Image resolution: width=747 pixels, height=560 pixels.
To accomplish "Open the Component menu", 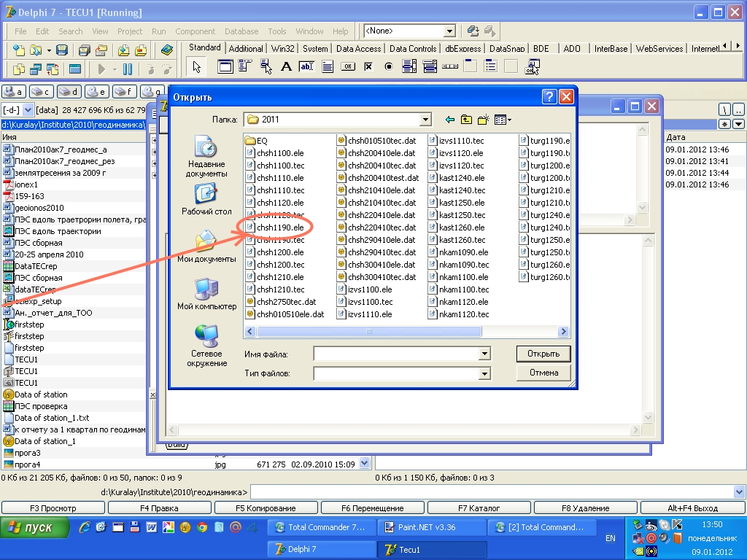I will pyautogui.click(x=196, y=31).
